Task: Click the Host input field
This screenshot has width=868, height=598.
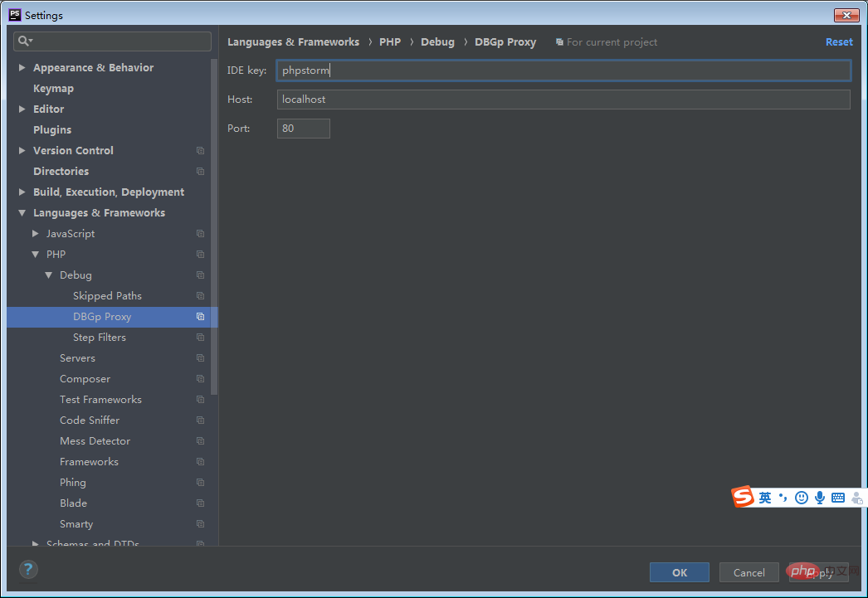Action: click(x=563, y=100)
